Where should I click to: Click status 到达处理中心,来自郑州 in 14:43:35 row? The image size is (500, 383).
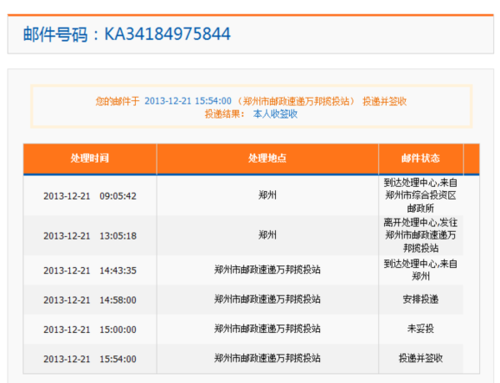[x=421, y=270]
